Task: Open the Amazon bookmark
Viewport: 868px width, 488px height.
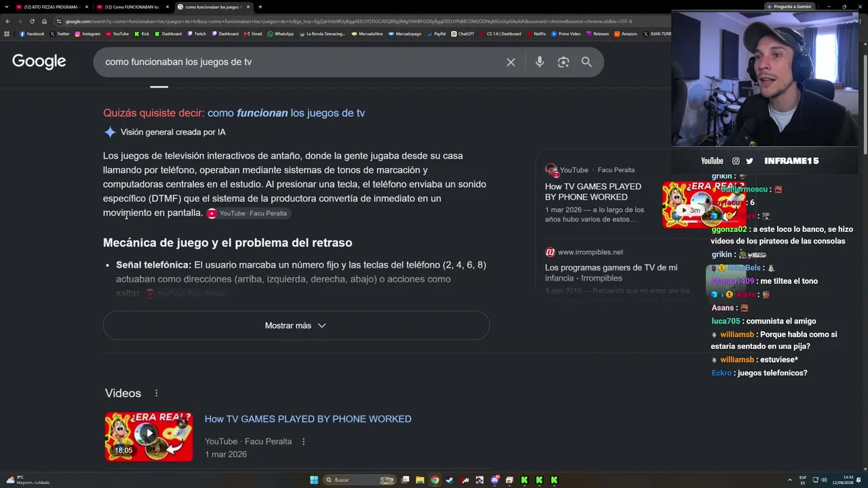Action: [x=626, y=34]
